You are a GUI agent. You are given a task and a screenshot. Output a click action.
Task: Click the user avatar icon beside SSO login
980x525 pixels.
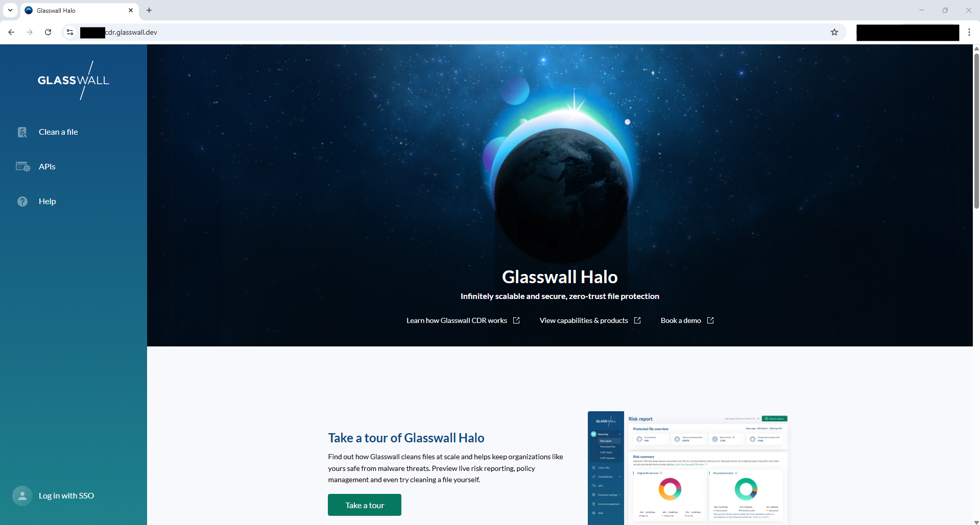[x=22, y=496]
